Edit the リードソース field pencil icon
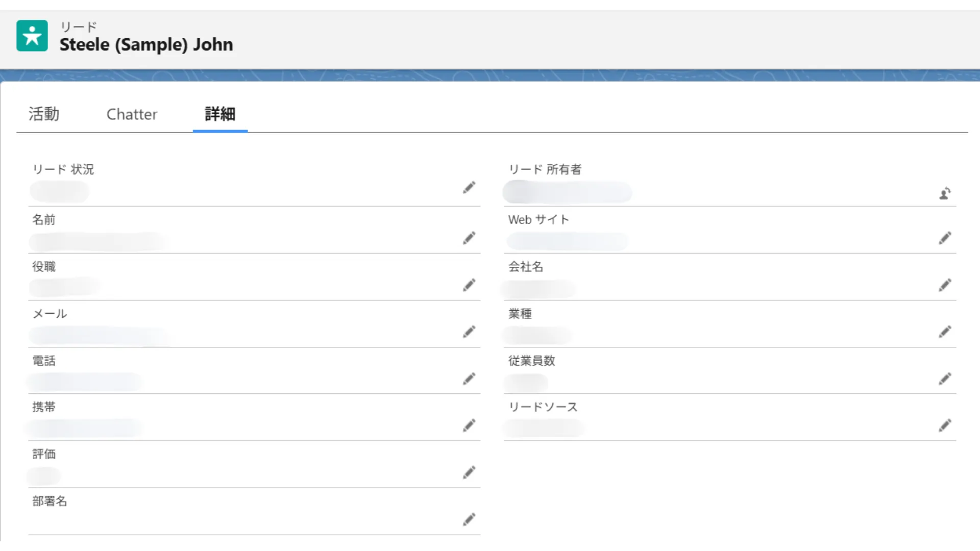The image size is (980, 551). pos(945,426)
